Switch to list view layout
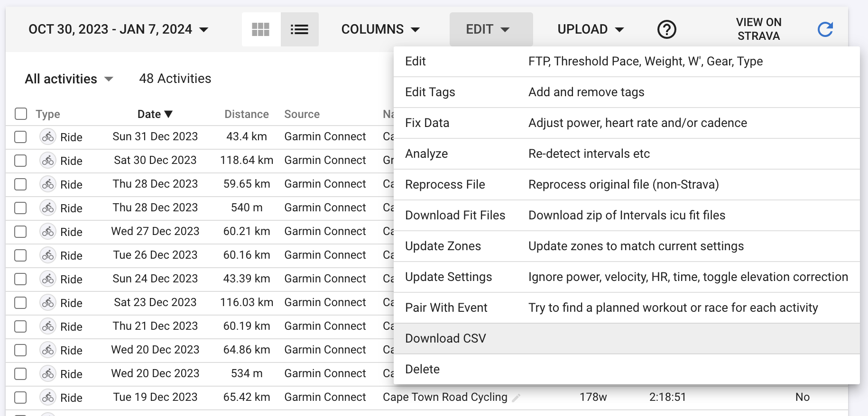Image resolution: width=868 pixels, height=416 pixels. point(299,29)
